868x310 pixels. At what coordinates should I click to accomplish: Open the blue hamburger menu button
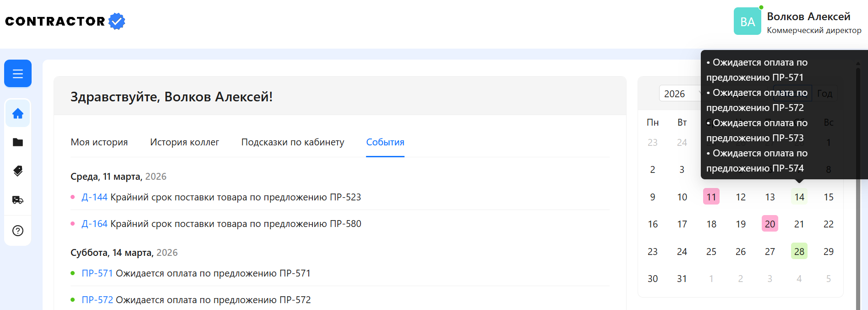pyautogui.click(x=18, y=73)
